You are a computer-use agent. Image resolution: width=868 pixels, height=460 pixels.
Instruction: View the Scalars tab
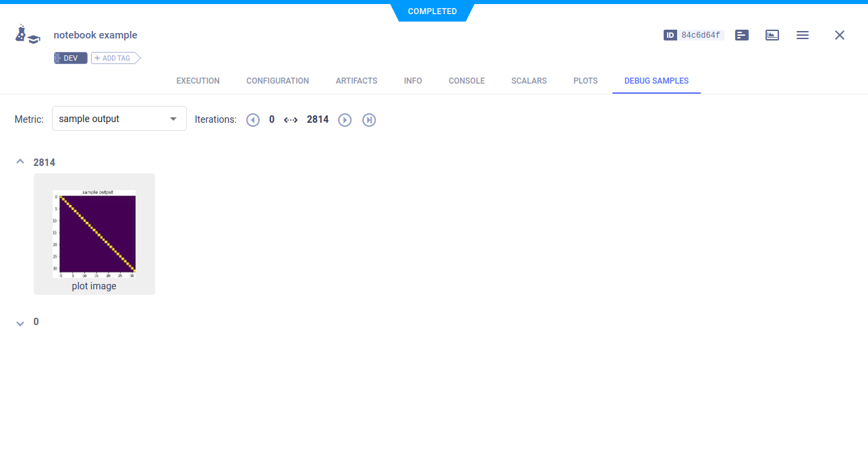529,81
